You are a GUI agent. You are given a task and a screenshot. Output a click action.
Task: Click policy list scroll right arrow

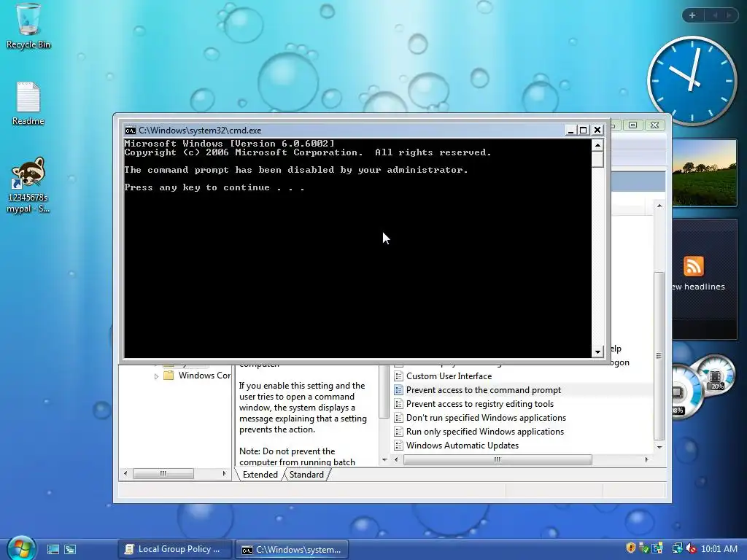(x=646, y=459)
